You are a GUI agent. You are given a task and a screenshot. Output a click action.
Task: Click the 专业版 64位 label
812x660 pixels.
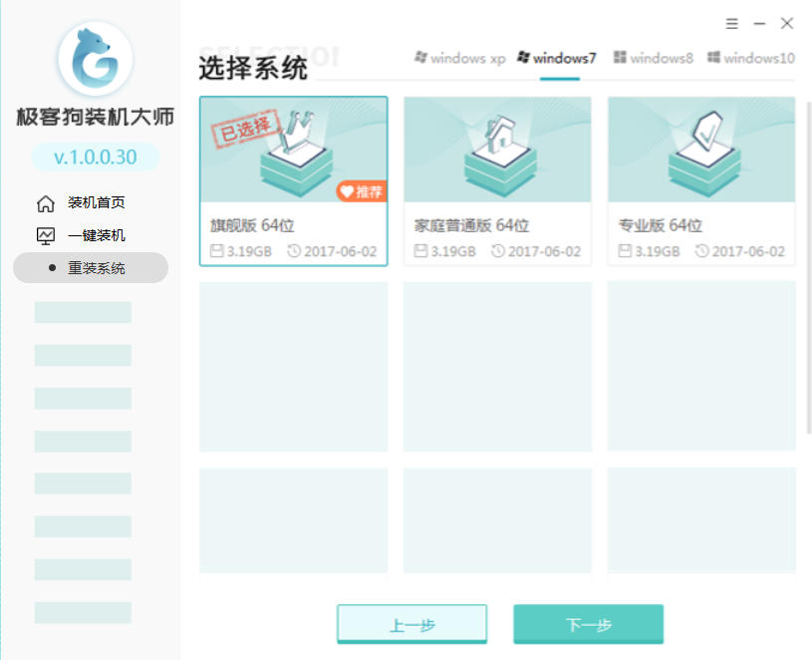coord(661,225)
